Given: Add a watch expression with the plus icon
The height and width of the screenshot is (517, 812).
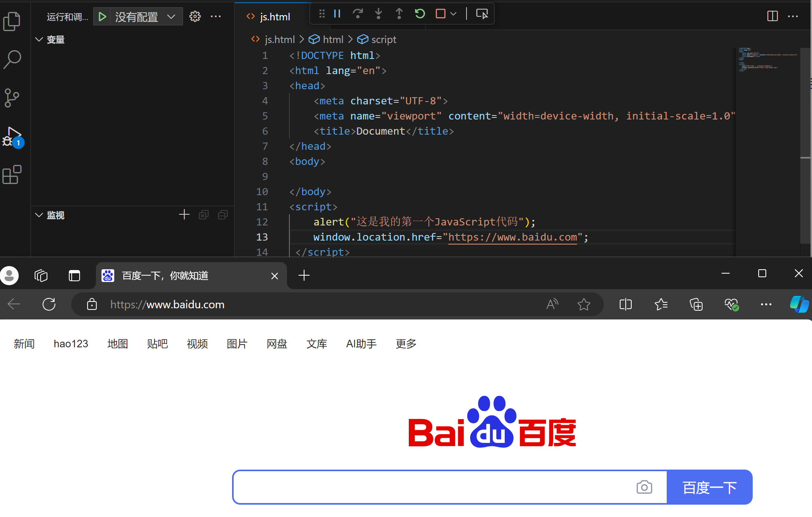Looking at the screenshot, I should (x=184, y=215).
